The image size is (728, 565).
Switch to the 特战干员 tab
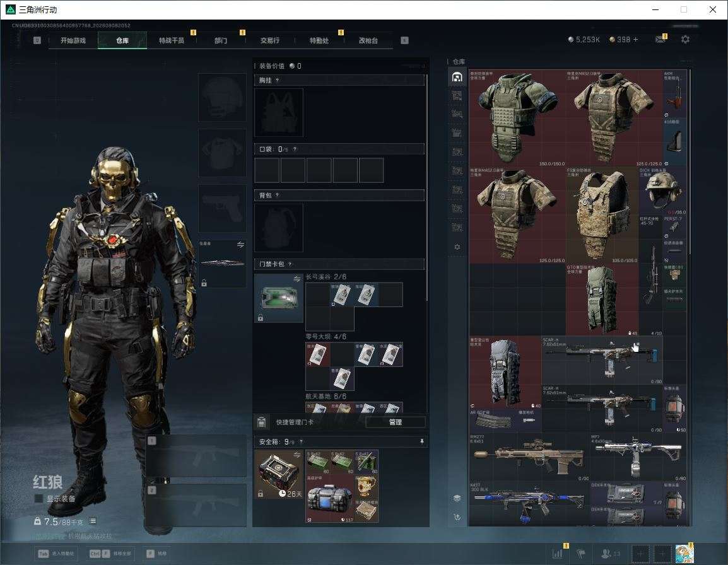pyautogui.click(x=172, y=40)
